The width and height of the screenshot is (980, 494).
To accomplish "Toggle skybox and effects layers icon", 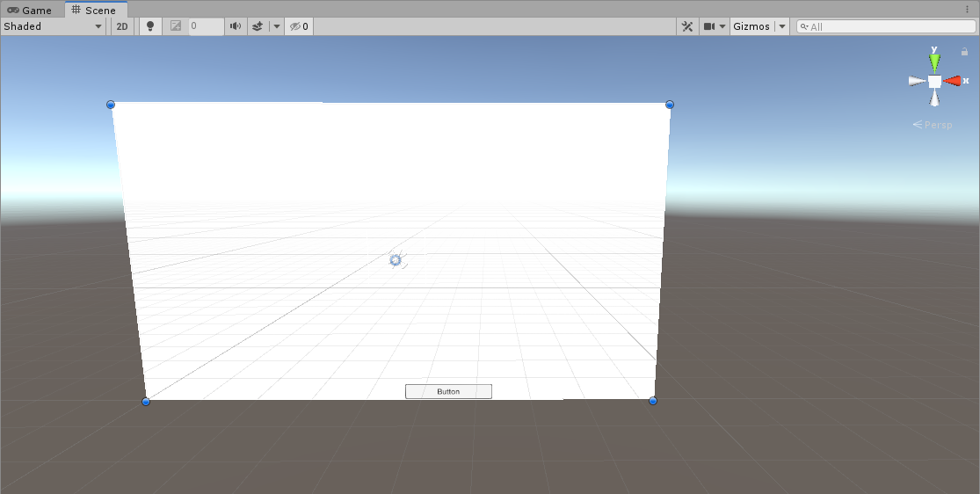I will pos(258,26).
